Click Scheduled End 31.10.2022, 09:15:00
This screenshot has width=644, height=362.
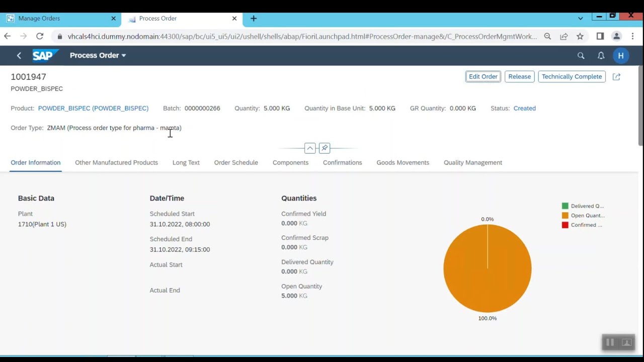coord(180,249)
